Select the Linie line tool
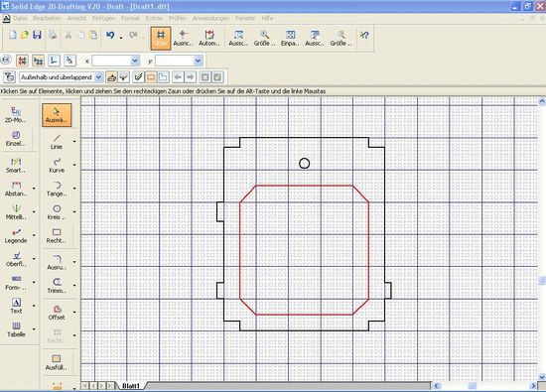The image size is (546, 392). coord(57,142)
